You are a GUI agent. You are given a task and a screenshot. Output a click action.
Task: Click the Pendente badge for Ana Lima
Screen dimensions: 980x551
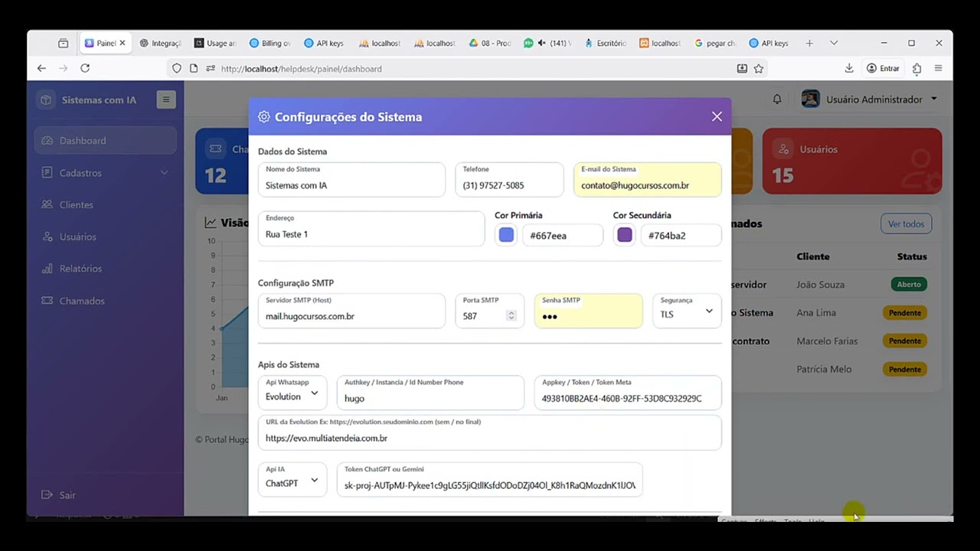click(905, 313)
